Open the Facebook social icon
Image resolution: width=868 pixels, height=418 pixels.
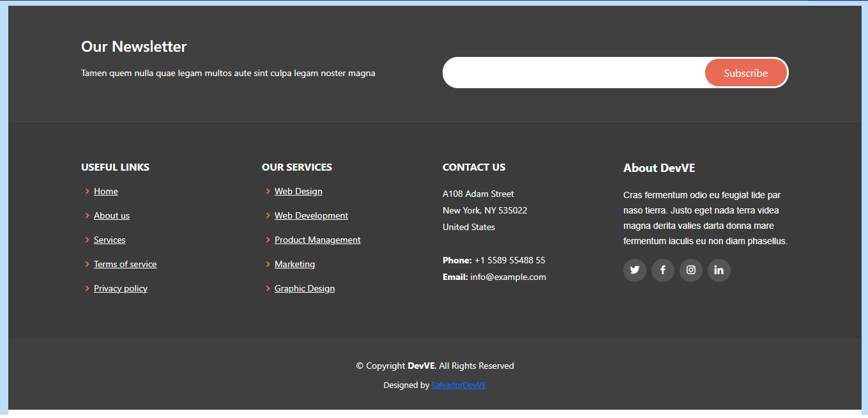click(662, 270)
